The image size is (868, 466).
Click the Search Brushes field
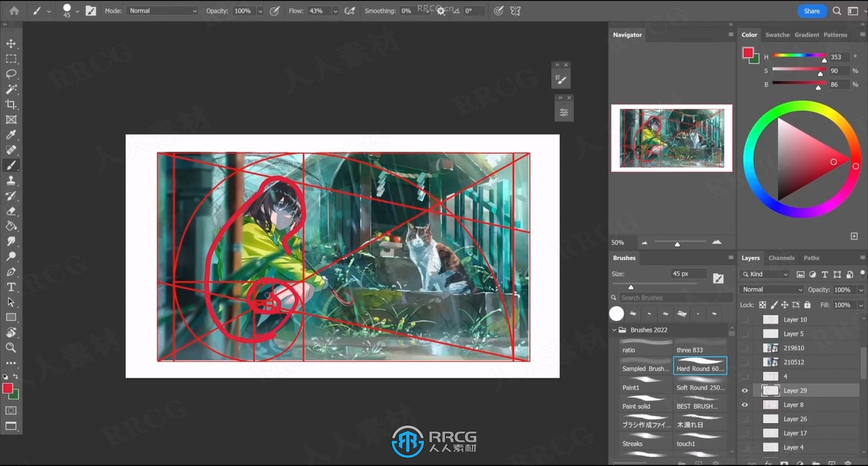pos(676,298)
